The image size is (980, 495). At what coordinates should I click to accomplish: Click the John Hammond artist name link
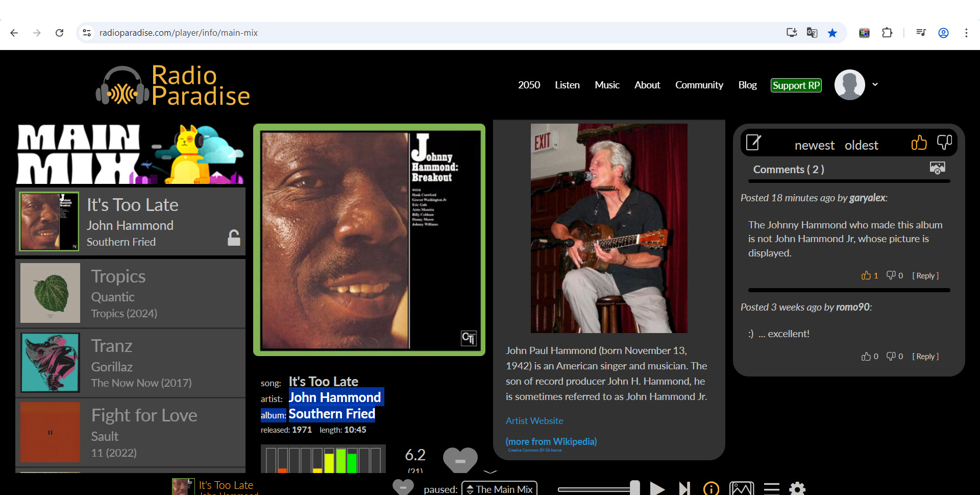(x=335, y=397)
